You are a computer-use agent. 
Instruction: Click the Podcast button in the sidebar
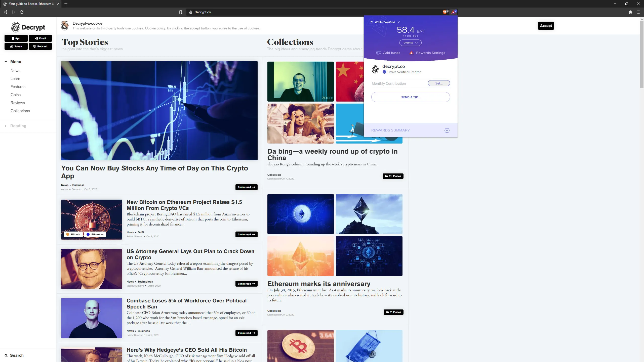tap(40, 46)
